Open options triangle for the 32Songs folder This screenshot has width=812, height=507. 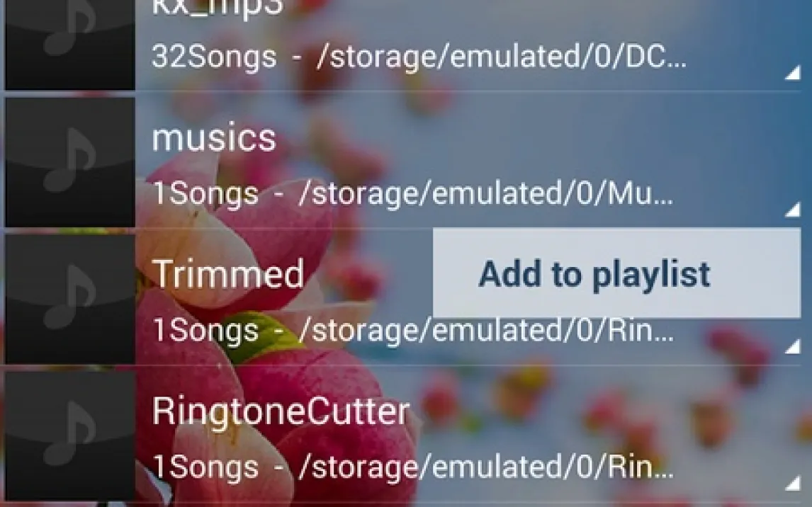coord(792,73)
